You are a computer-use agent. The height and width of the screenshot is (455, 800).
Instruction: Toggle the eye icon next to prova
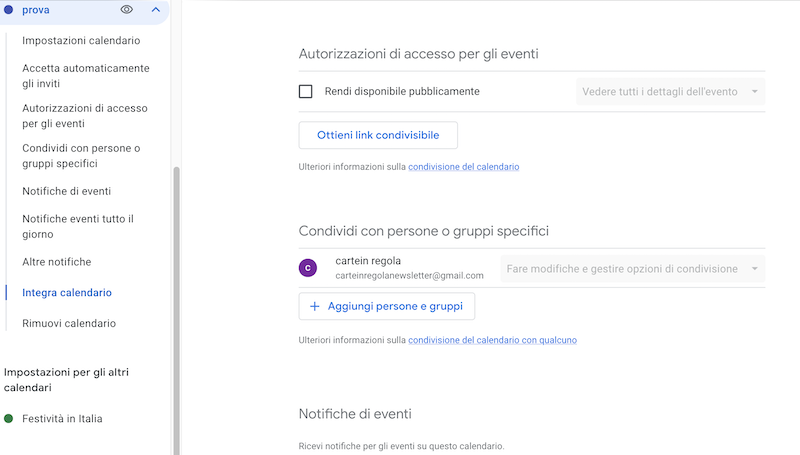pos(127,10)
